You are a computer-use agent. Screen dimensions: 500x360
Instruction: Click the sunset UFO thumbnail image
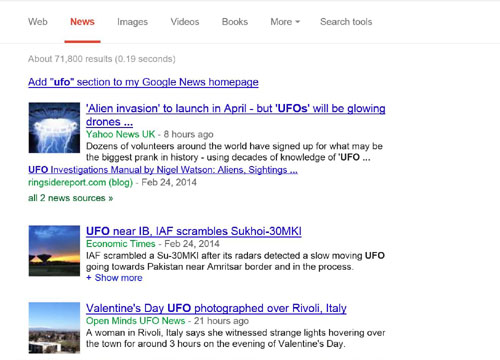click(54, 251)
